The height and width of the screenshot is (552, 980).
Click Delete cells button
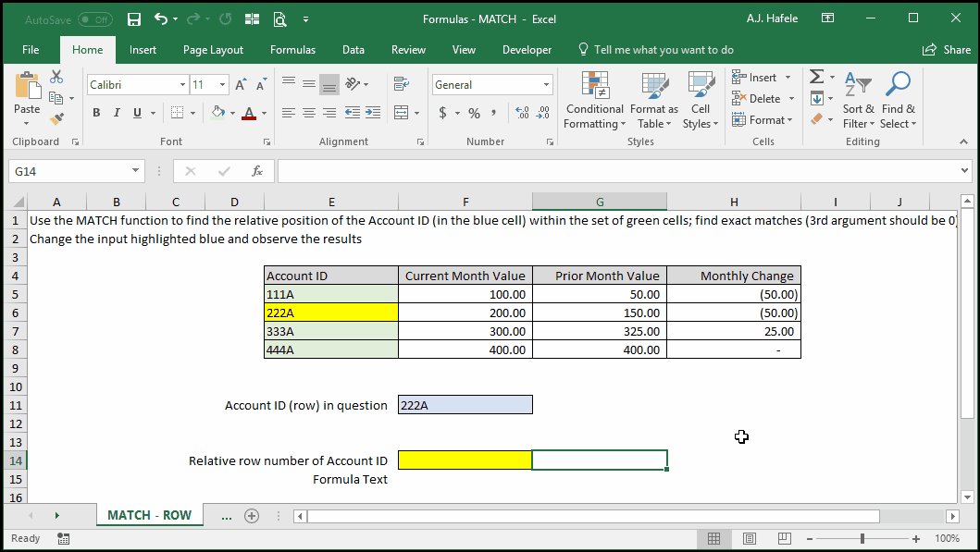click(757, 99)
